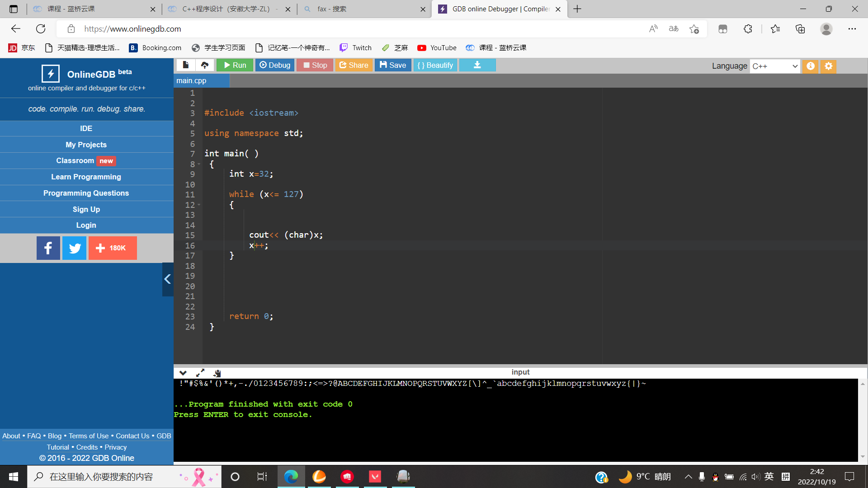The height and width of the screenshot is (488, 868).
Task: Expand the console to fullscreen
Action: pyautogui.click(x=200, y=373)
